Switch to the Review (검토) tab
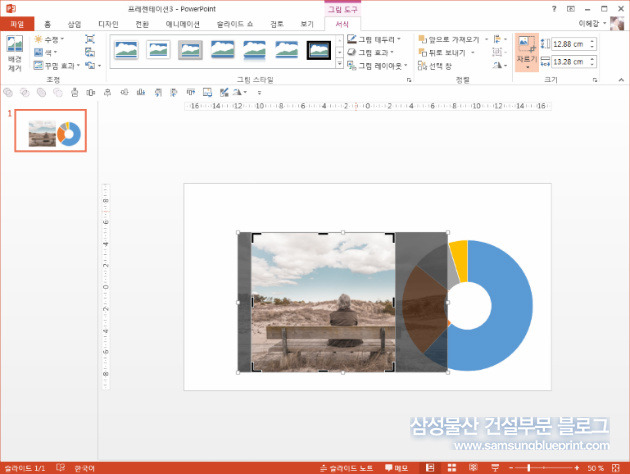The height and width of the screenshot is (474, 630). point(277,24)
